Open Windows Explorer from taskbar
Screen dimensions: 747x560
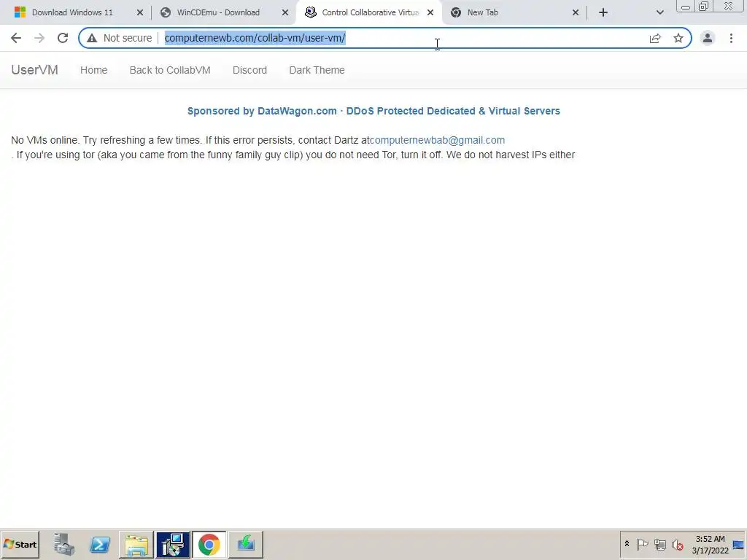[136, 544]
